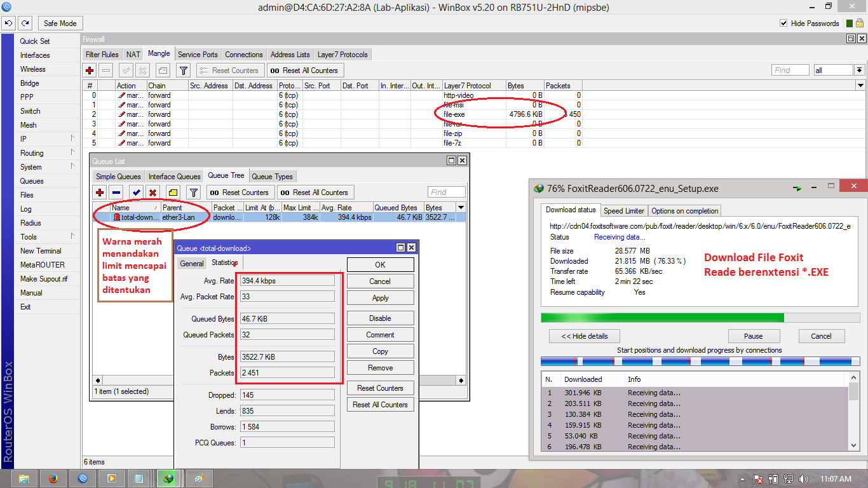Enable queue with the blue checkmark icon
Viewport: 868px width, 488px height.
(136, 193)
